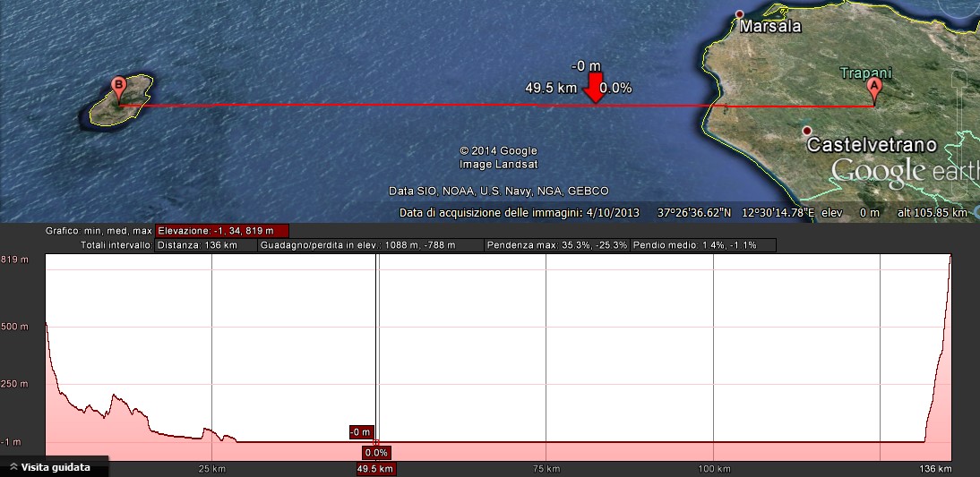Expand the Visita guidata panel

tap(54, 467)
